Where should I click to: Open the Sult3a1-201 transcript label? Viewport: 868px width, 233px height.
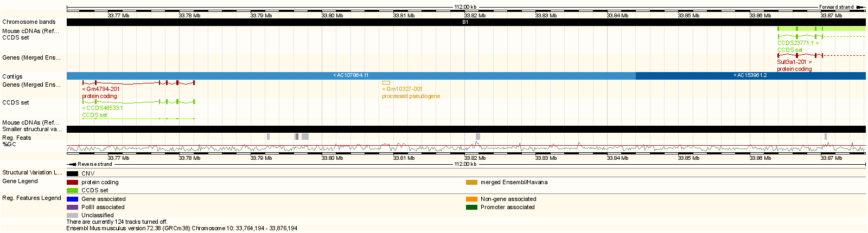click(794, 62)
